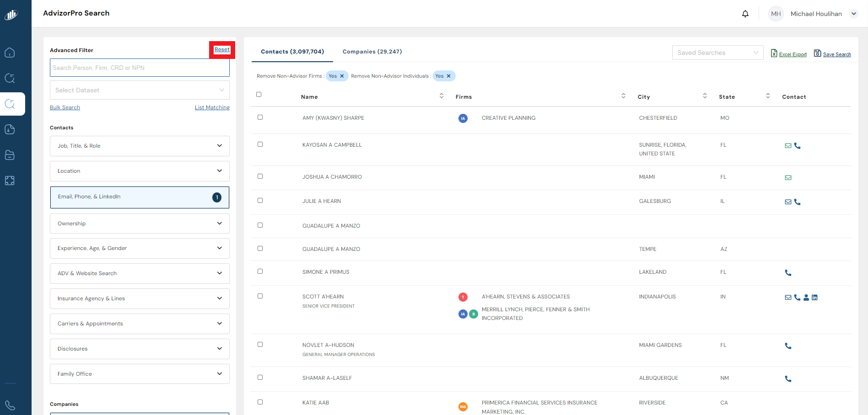This screenshot has width=868, height=415.
Task: Open the Saved Searches dropdown
Action: (x=717, y=53)
